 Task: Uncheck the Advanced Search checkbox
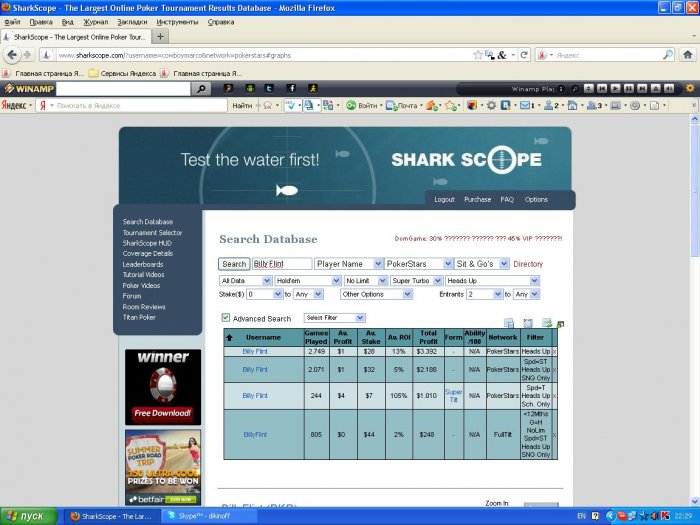226,317
